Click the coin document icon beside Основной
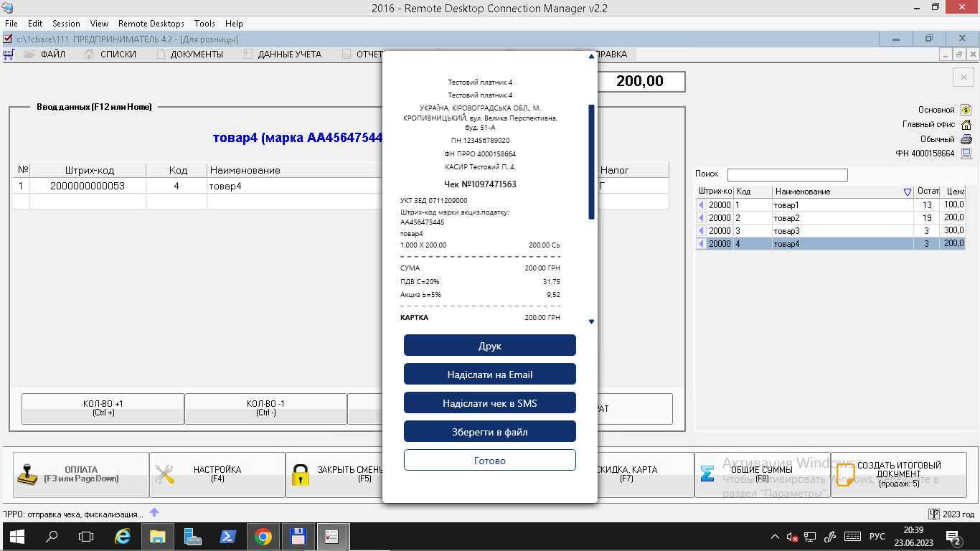The image size is (980, 551). (966, 110)
